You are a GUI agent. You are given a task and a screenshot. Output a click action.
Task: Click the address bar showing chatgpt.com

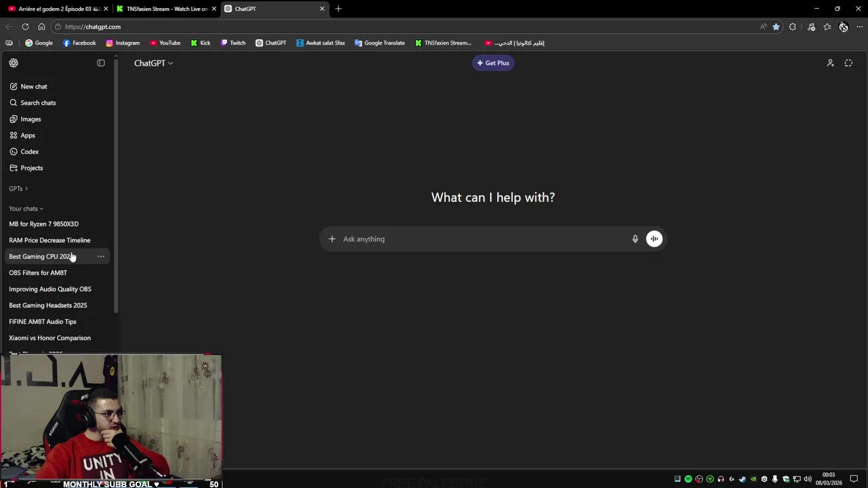coord(407,26)
